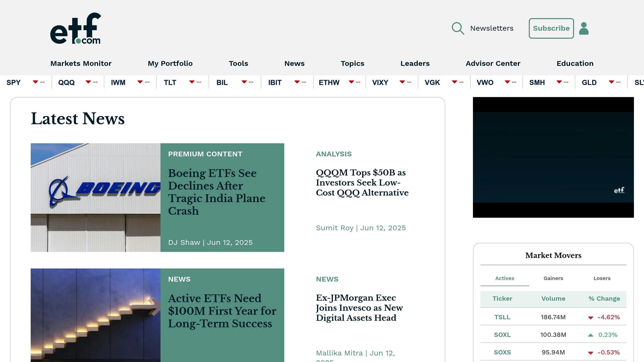Click the green up arrow in SOXL row

591,335
